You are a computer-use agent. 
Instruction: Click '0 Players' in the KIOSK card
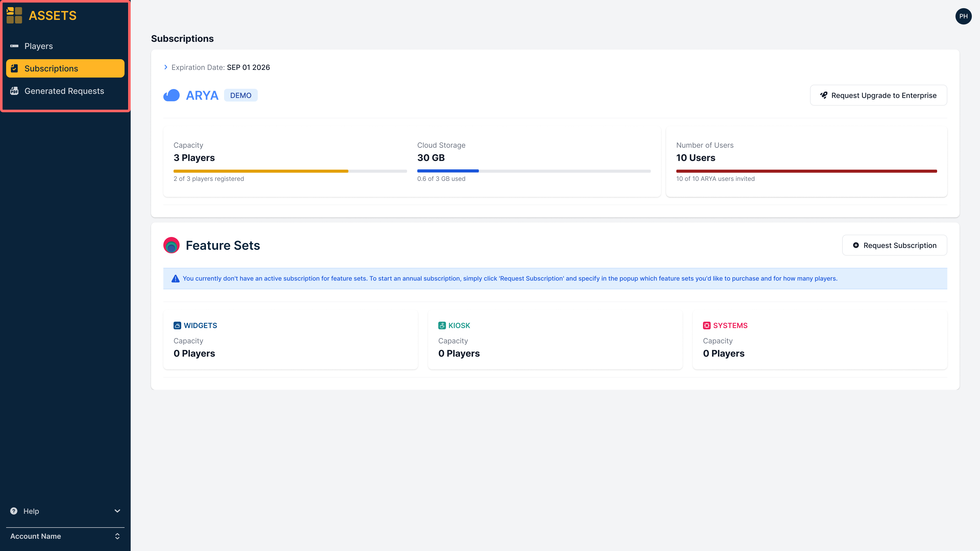point(459,353)
